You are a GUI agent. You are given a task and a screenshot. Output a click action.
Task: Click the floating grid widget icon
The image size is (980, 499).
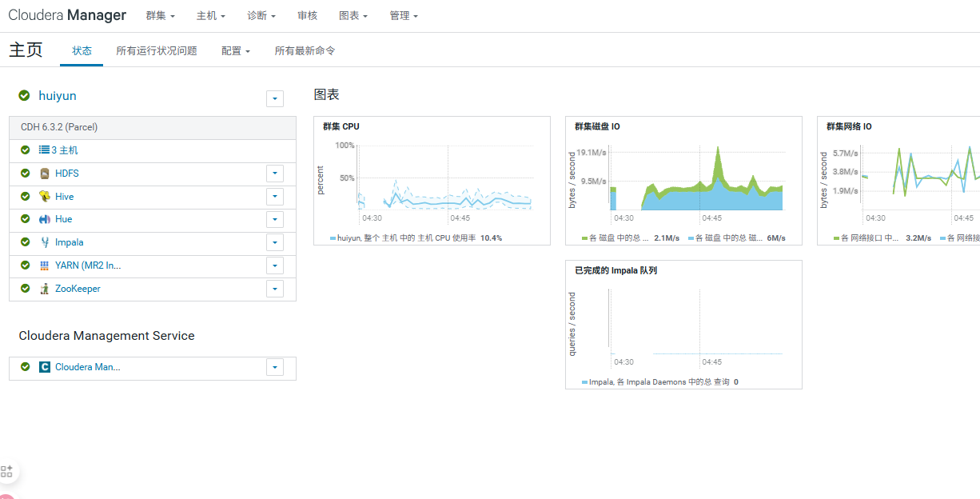point(6,471)
